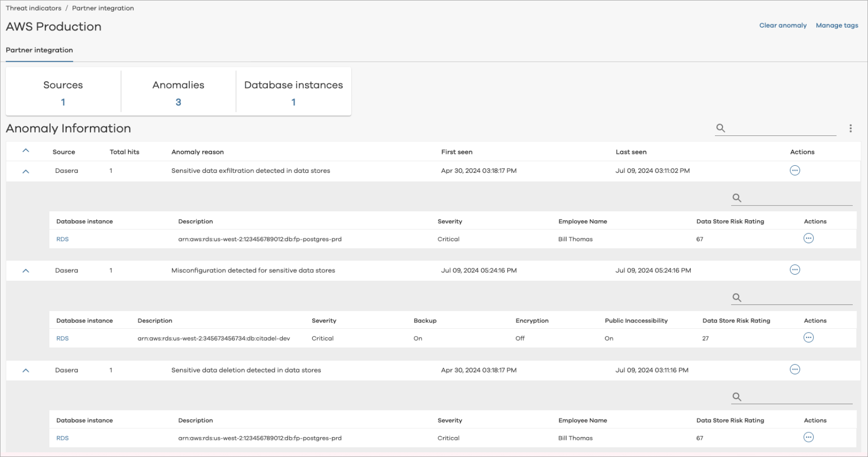Click the Manage tags link
The width and height of the screenshot is (868, 457).
click(x=837, y=26)
